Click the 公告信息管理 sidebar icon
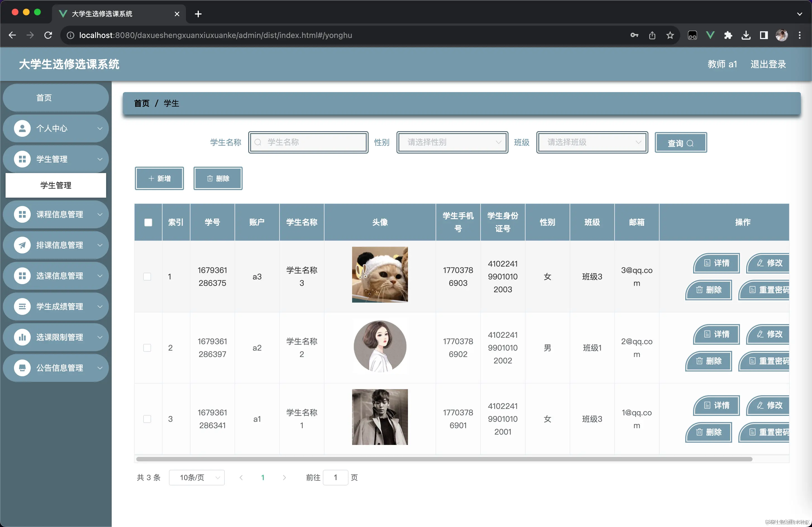The width and height of the screenshot is (812, 527). click(x=22, y=368)
